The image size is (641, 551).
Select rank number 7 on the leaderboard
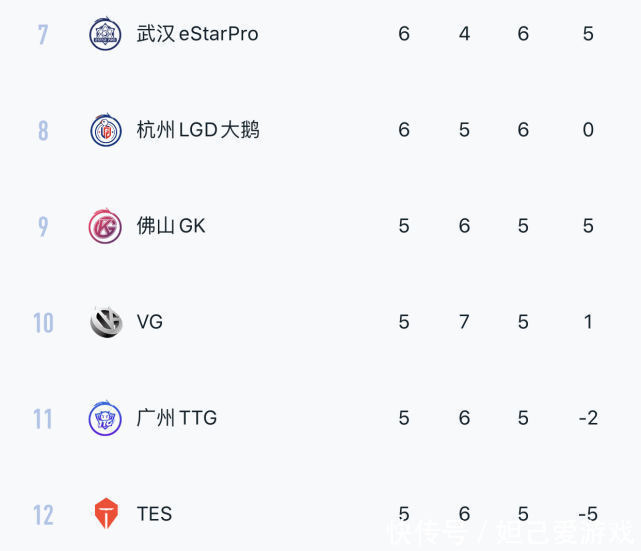click(x=43, y=34)
